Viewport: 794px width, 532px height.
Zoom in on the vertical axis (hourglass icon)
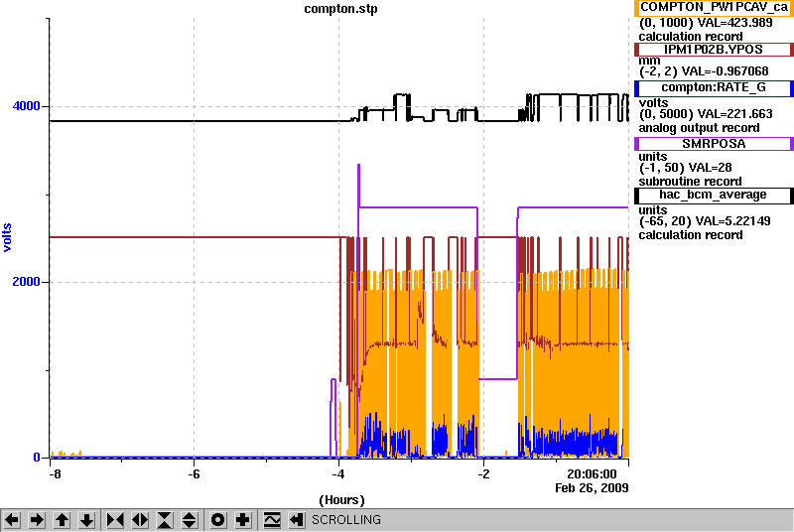click(x=165, y=520)
